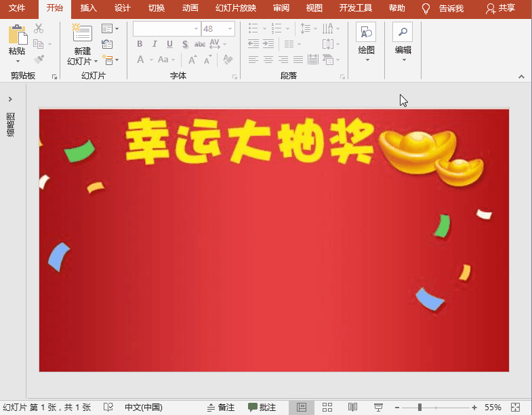The image size is (532, 415).
Task: Click the Share button
Action: (x=500, y=8)
